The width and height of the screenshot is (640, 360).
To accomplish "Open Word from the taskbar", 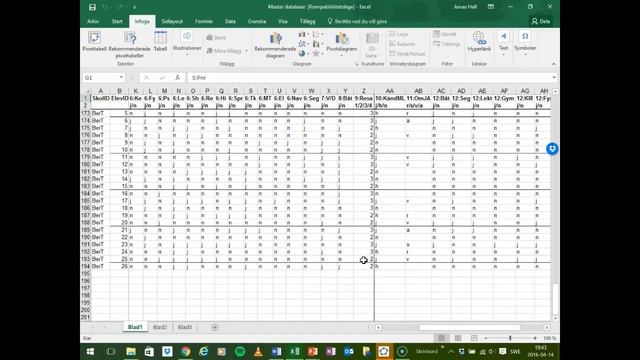I will click(276, 351).
